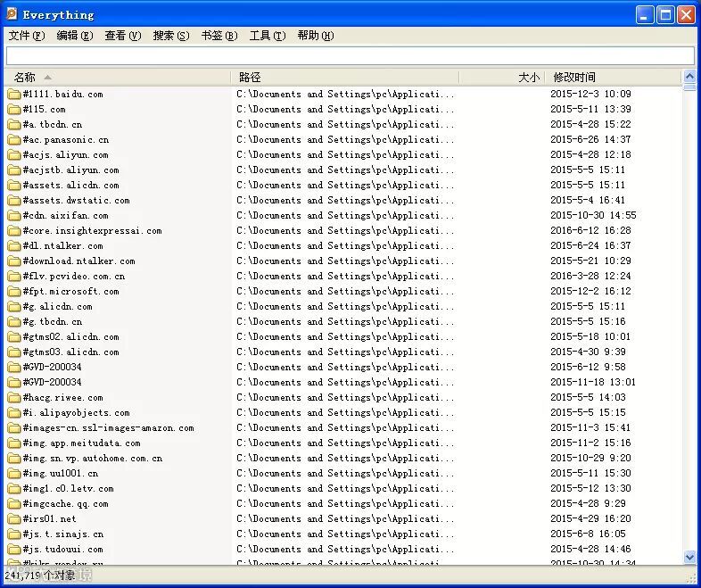The height and width of the screenshot is (588, 701).
Task: Focus the search input box
Action: (350, 56)
